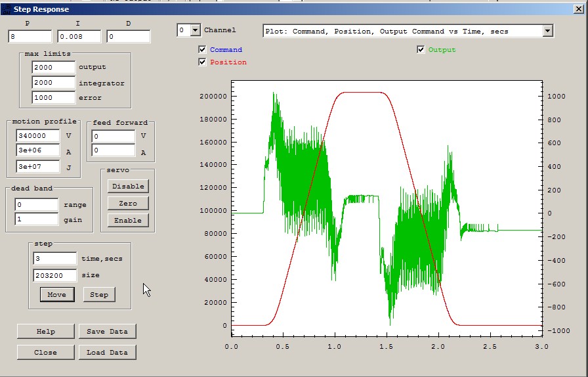
Task: Click the max limits output field
Action: 54,67
